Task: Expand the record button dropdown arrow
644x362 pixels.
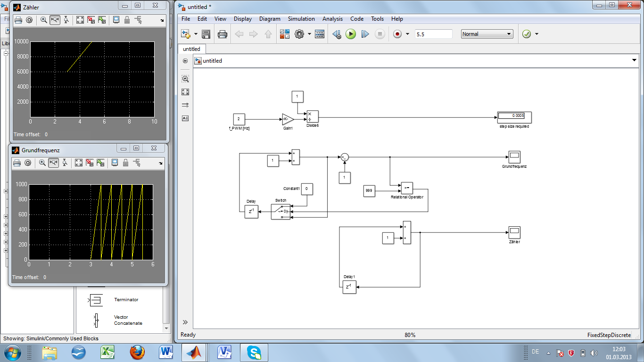Action: point(407,34)
